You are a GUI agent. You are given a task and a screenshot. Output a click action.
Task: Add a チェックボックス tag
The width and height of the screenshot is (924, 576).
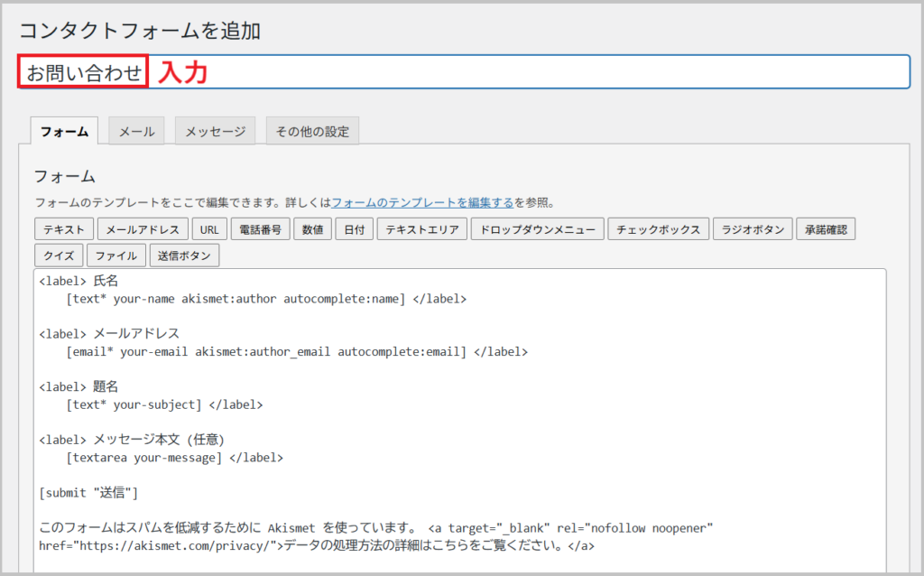(x=658, y=229)
